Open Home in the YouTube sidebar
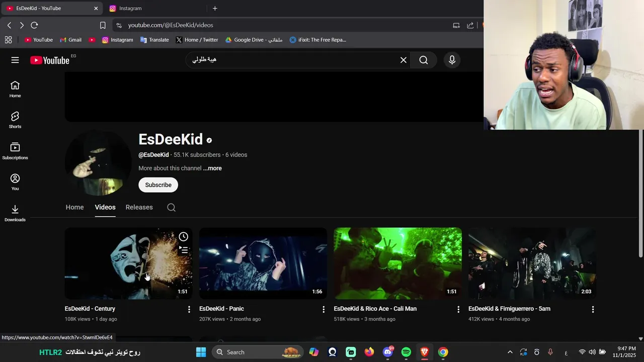Viewport: 644px width, 362px height. tap(15, 89)
